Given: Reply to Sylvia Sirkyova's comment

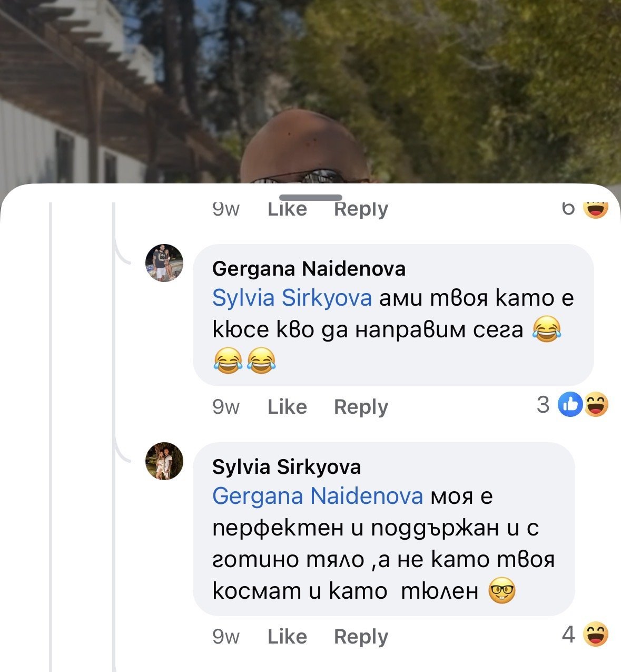Looking at the screenshot, I should point(361,637).
